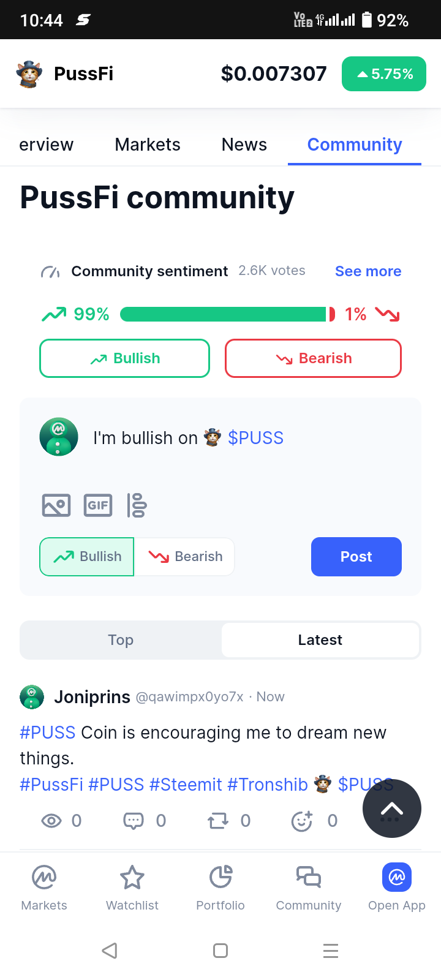Tap the scroll-to-top chevron button
Image resolution: width=441 pixels, height=980 pixels.
tap(392, 809)
